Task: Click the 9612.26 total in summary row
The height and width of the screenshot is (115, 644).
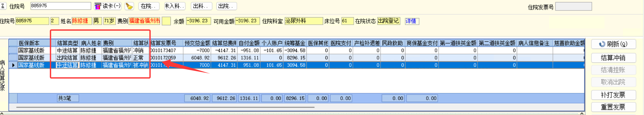Action: click(224, 98)
